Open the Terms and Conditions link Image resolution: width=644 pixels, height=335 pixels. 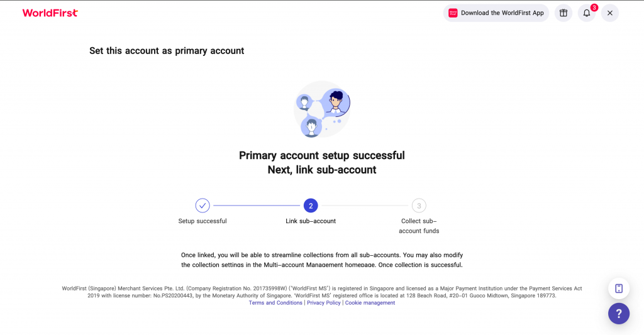[275, 303]
